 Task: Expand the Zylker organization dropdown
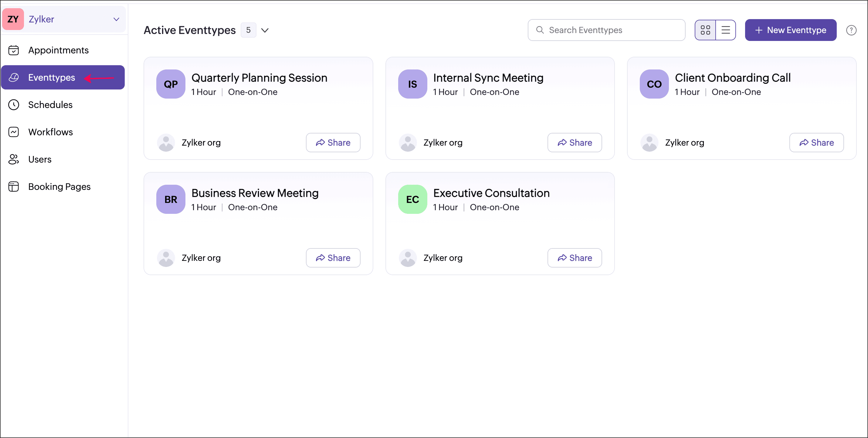coord(116,19)
